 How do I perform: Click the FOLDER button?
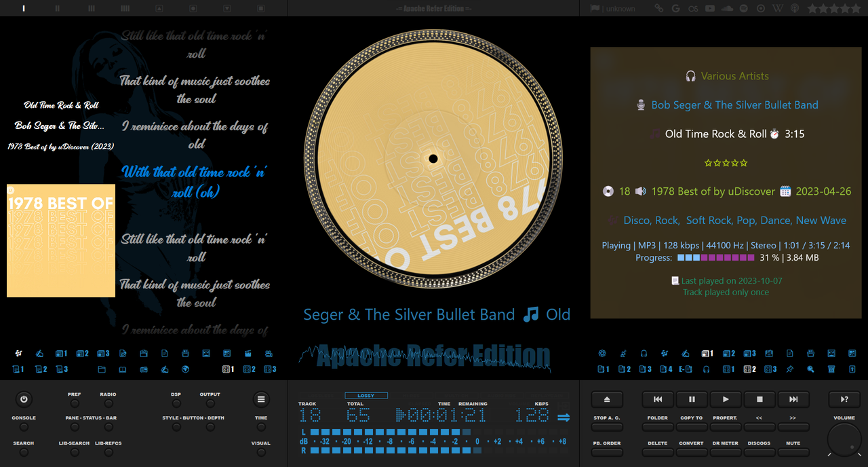pyautogui.click(x=658, y=427)
